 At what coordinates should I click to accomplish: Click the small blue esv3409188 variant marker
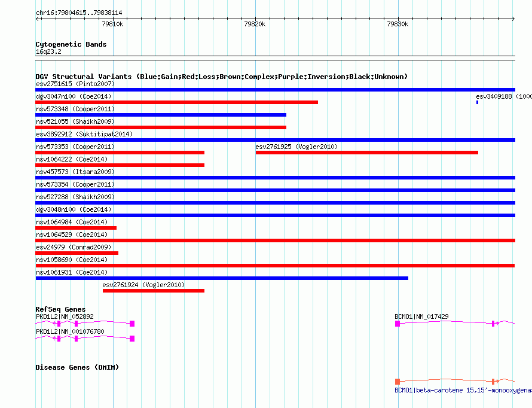click(478, 102)
